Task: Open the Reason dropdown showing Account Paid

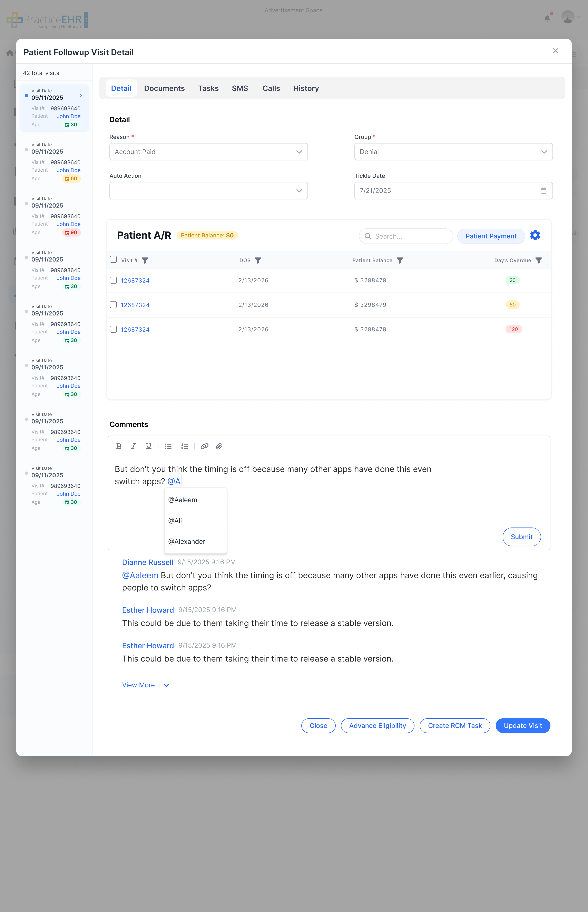Action: tap(208, 152)
